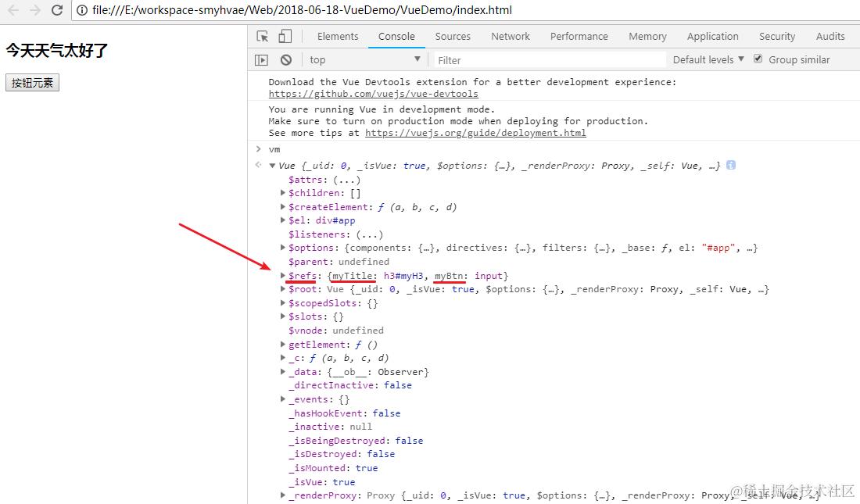Click the _isDestroyed: false row
Image resolution: width=860 pixels, height=504 pixels.
click(x=342, y=454)
